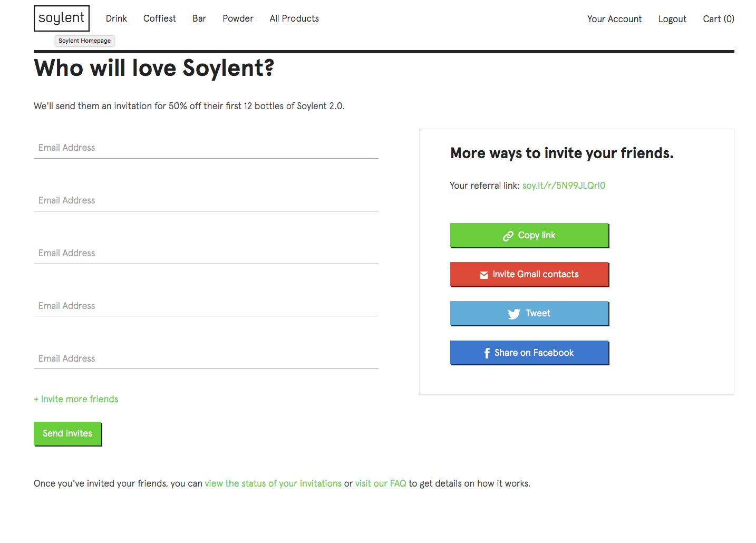Image resolution: width=756 pixels, height=543 pixels.
Task: Click the Facebook f icon
Action: tap(487, 353)
